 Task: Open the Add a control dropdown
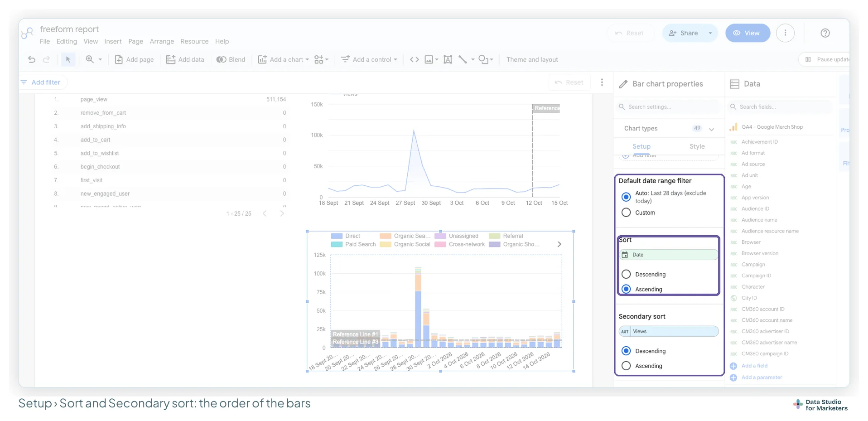[x=369, y=59]
